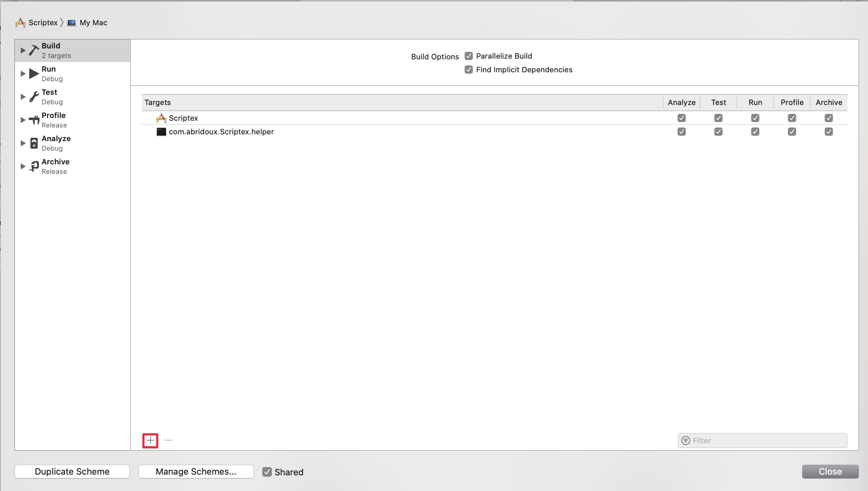Click into the Filter text field
Image resolution: width=868 pixels, height=491 pixels.
point(766,441)
